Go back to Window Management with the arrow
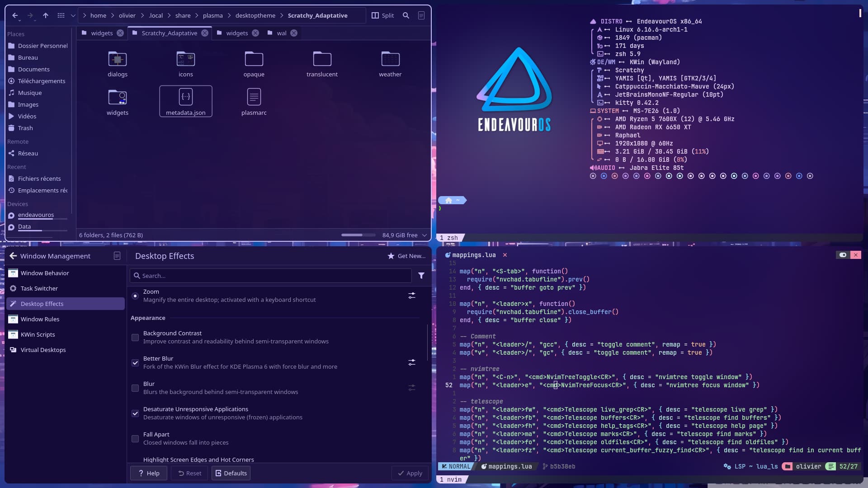The height and width of the screenshot is (488, 868). pos(13,256)
